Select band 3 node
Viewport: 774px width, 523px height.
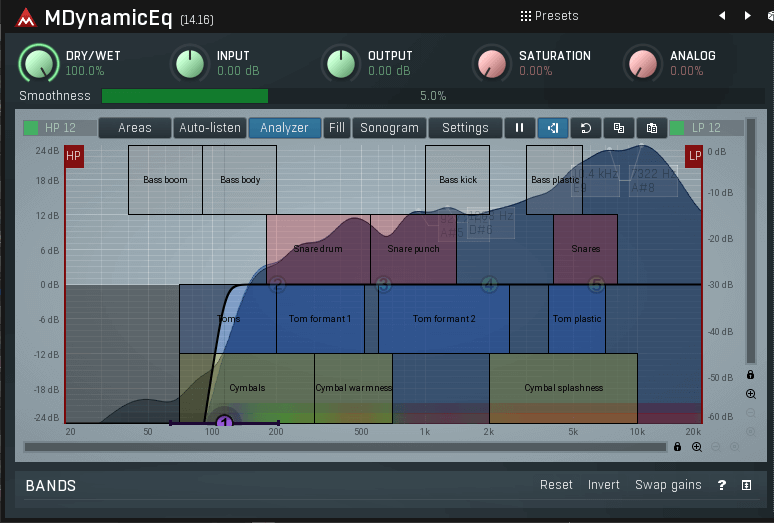383,285
